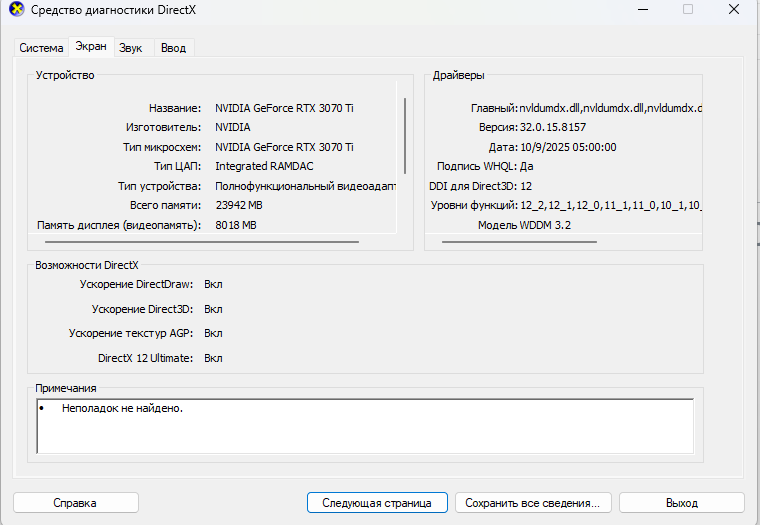Screen dimensions: 760x525
Task: Click the Примечания text box
Action: [x=365, y=426]
